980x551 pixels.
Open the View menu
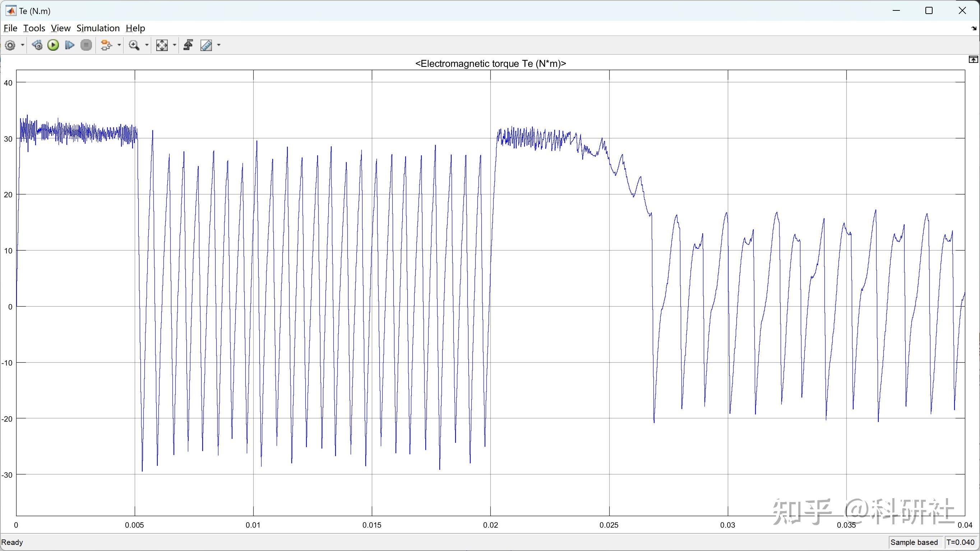60,28
